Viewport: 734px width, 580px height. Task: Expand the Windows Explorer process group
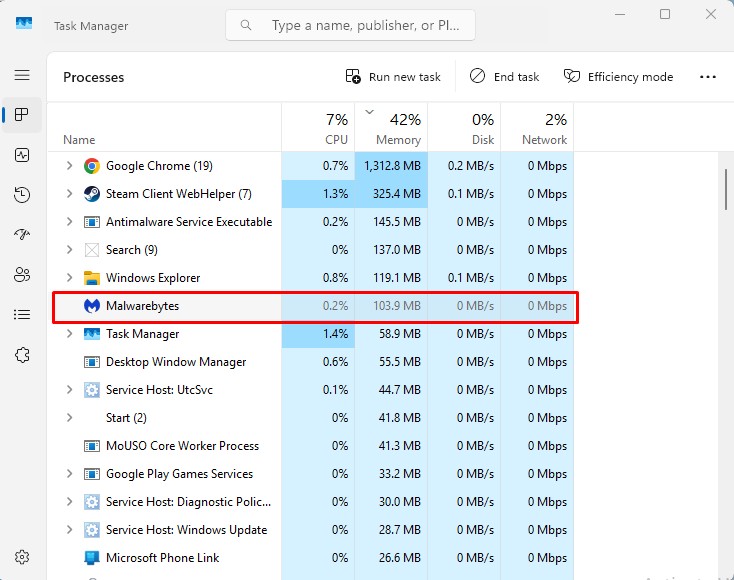coord(69,278)
